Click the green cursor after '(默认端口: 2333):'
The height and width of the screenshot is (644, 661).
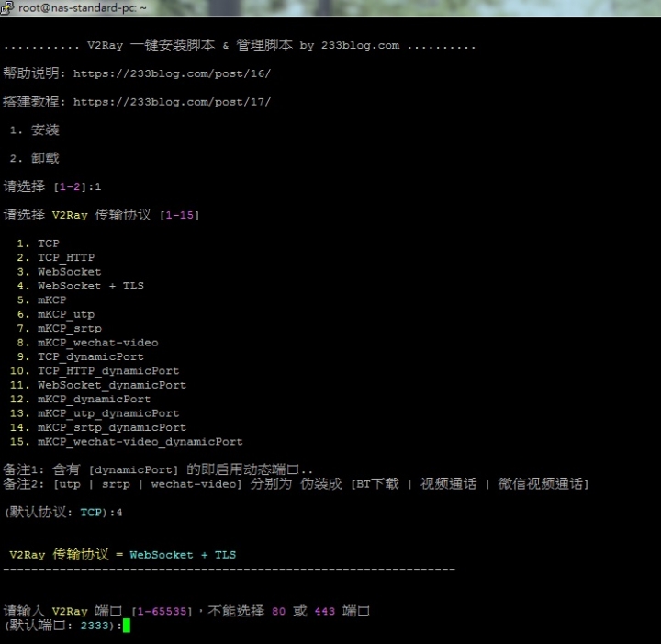click(126, 626)
